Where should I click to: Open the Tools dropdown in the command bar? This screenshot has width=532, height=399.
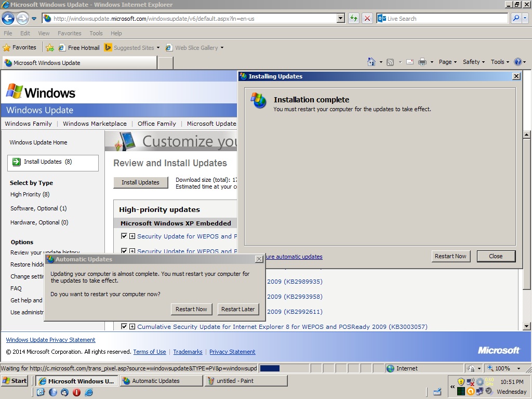[500, 62]
